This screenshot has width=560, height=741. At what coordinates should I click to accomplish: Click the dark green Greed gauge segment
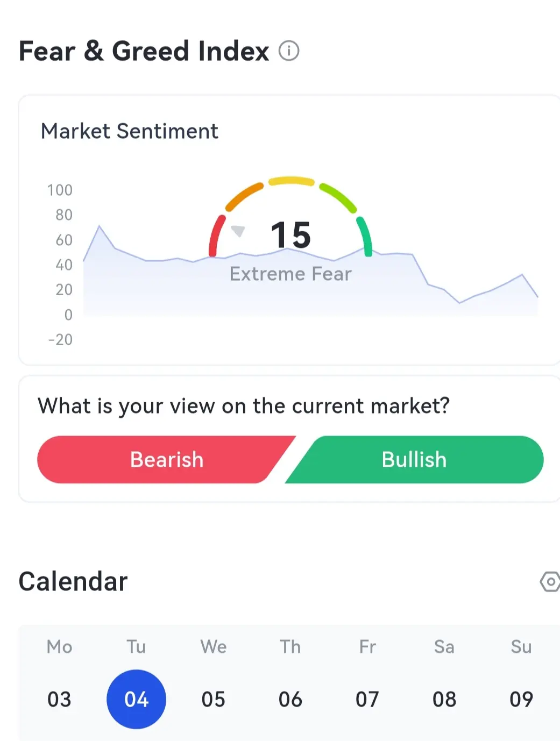point(365,236)
